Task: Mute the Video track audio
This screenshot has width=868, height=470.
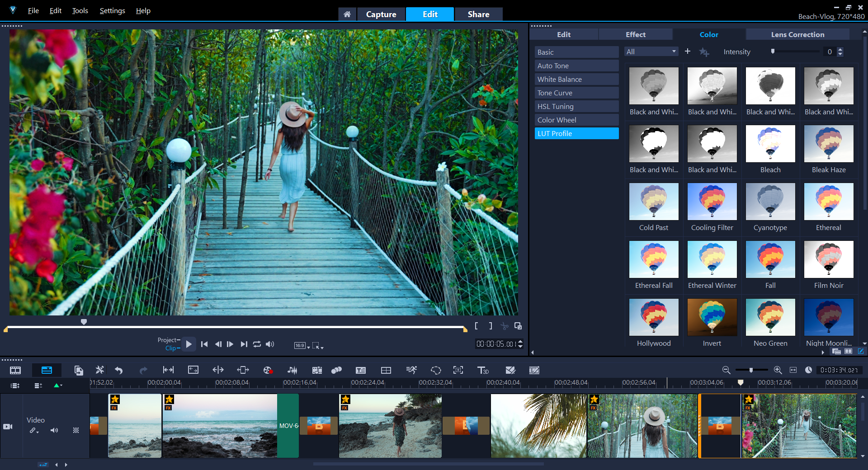Action: (54, 430)
